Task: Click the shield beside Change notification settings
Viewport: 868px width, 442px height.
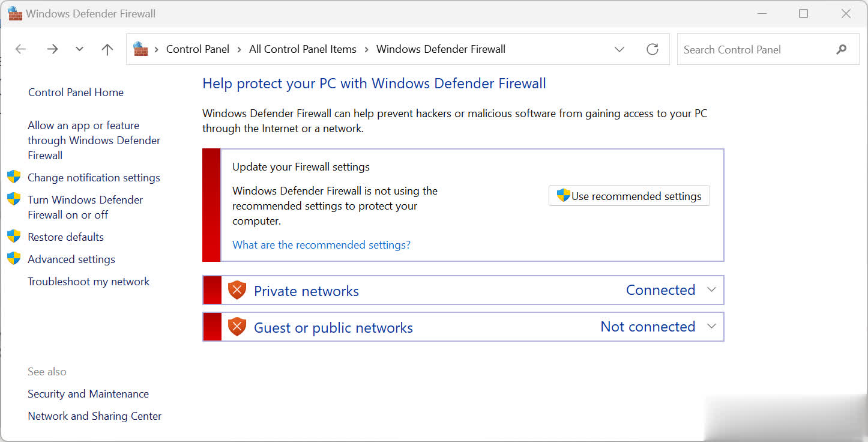Action: point(14,177)
